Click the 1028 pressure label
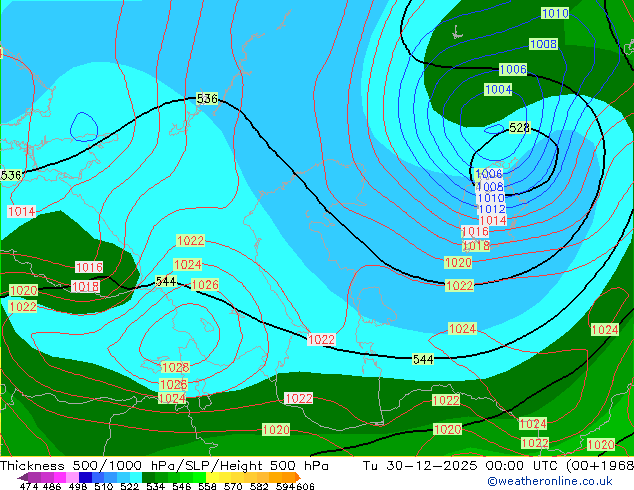Viewport: 634px width, 490px height. point(175,367)
